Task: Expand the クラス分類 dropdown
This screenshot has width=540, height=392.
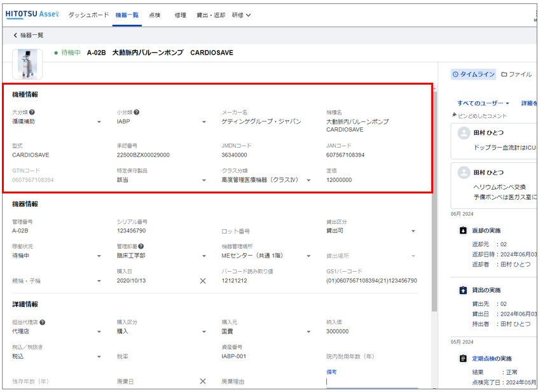Action: coord(267,180)
